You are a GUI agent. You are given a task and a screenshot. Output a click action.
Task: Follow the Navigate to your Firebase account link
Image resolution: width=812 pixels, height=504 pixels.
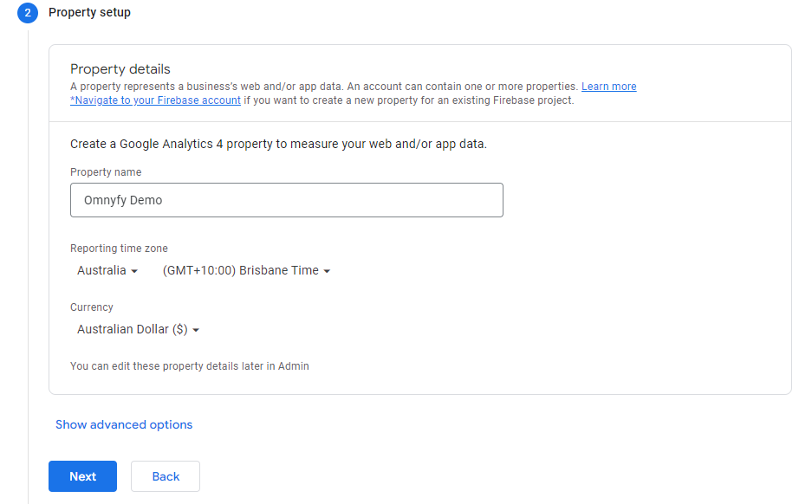(155, 100)
